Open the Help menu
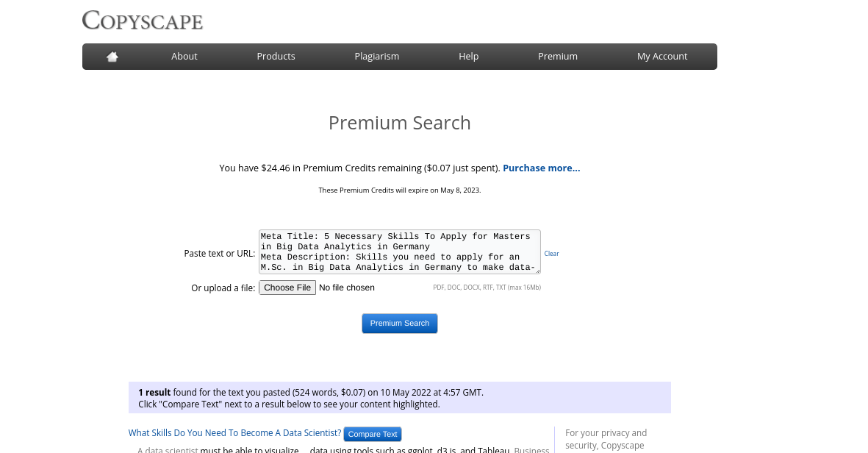Image resolution: width=868 pixels, height=453 pixels. point(468,57)
